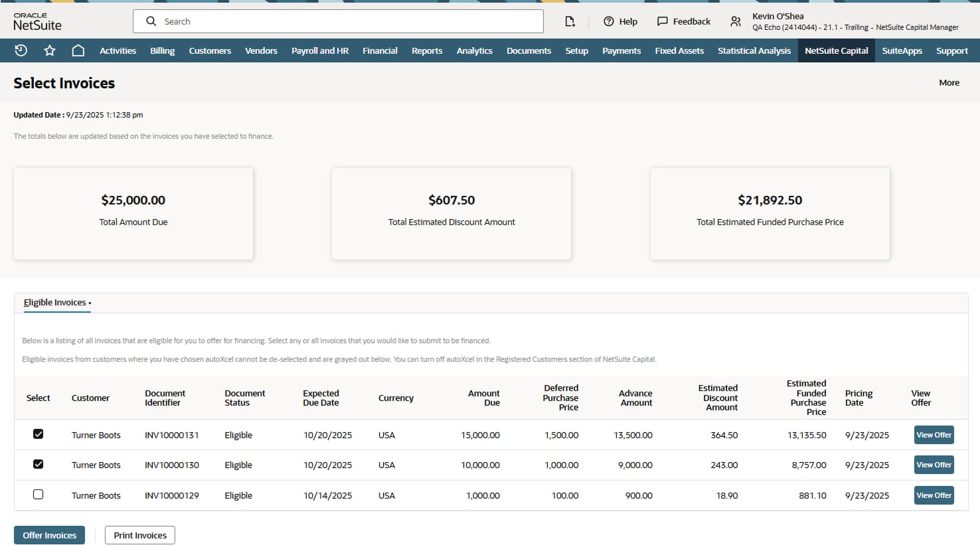Click the Oracle NetSuite logo
Screen dimensions: 980x559
(37, 21)
